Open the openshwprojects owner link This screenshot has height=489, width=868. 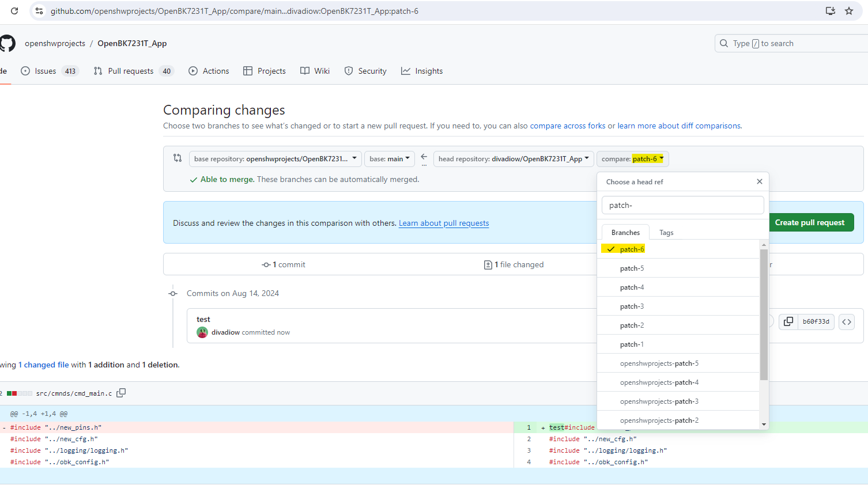[x=55, y=43]
